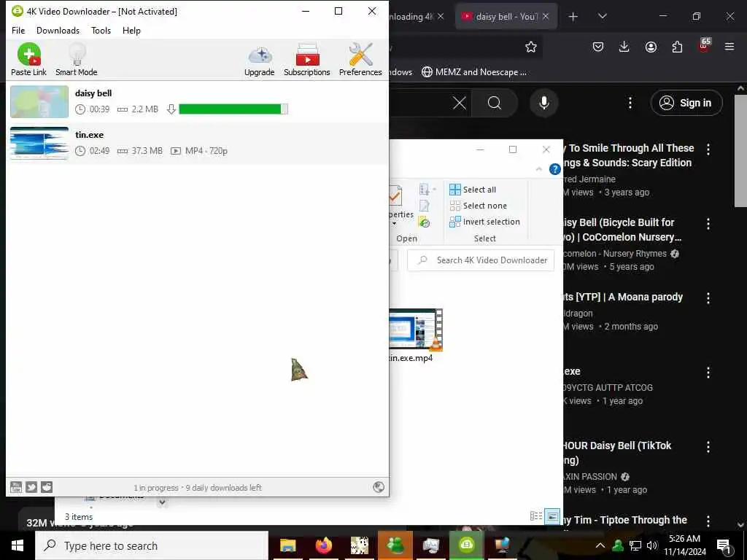The image size is (747, 560).
Task: Click Search 4K Video Downloader field
Action: (x=481, y=260)
